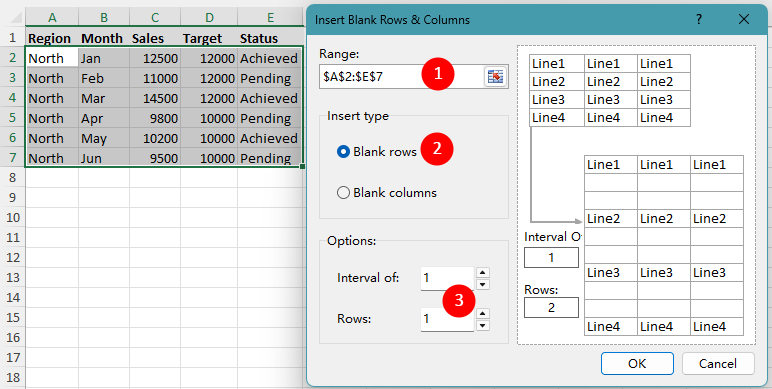772x389 pixels.
Task: Decrease the Rows value with down arrow
Action: (483, 325)
